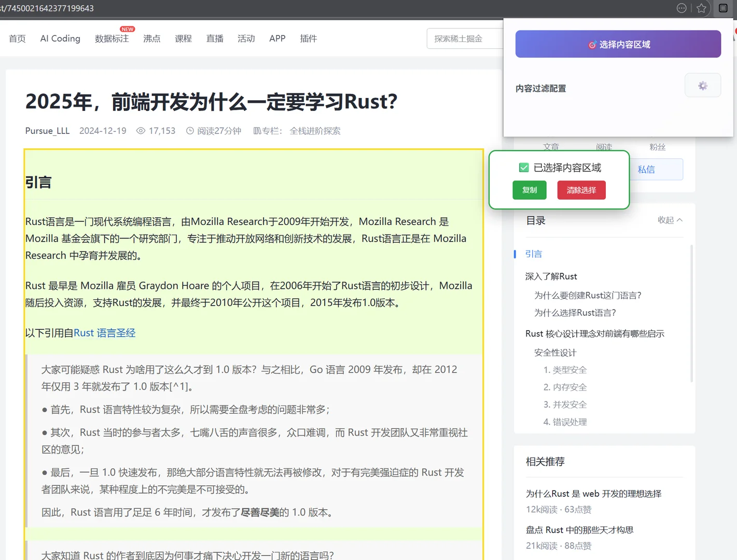Open the 内容过滤配置 settings gear icon
The width and height of the screenshot is (737, 560).
[x=703, y=85]
